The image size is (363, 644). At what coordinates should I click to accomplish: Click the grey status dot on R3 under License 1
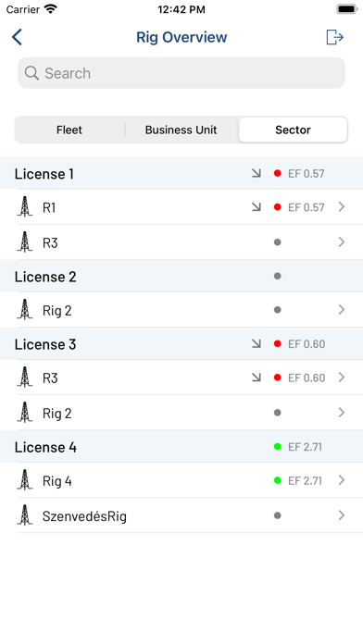pyautogui.click(x=278, y=242)
